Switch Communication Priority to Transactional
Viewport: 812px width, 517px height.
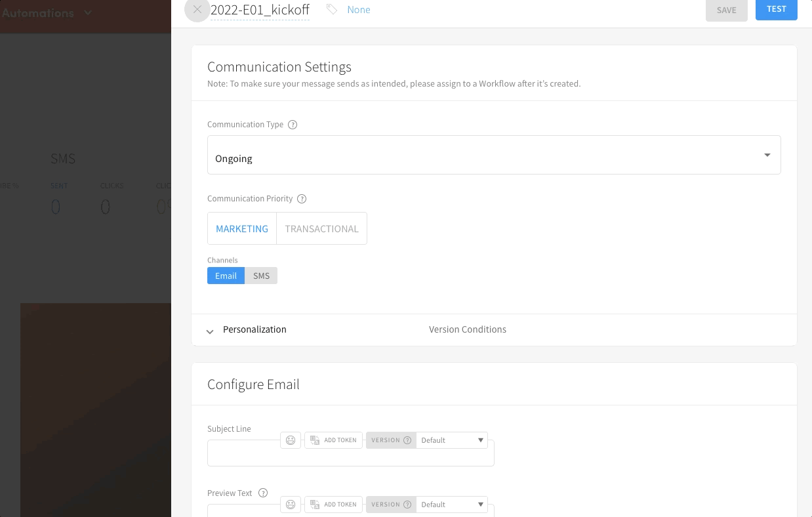pos(321,228)
